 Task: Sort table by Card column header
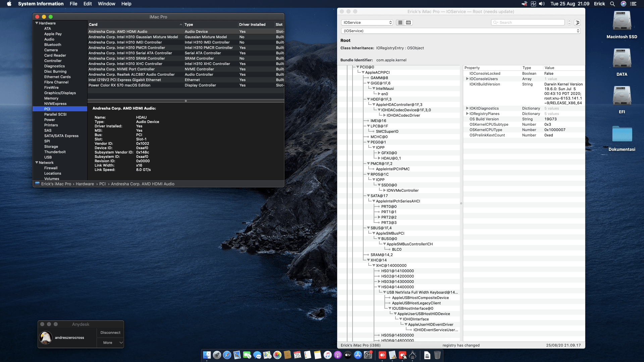coord(136,24)
